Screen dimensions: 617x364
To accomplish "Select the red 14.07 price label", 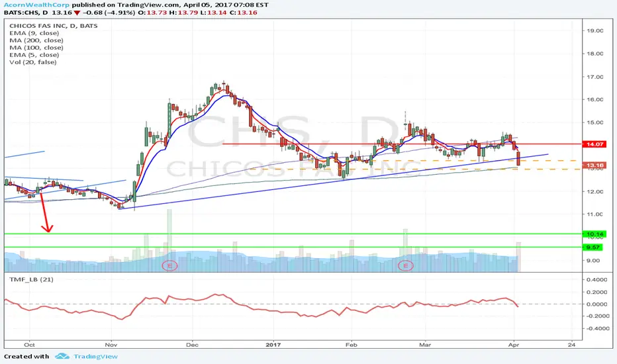I will point(595,144).
